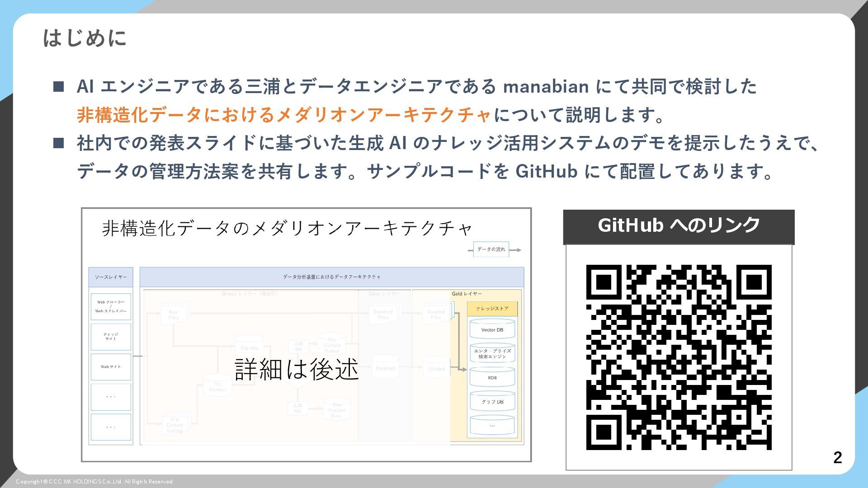Click the slide page number 2
868x488 pixels.
837,458
